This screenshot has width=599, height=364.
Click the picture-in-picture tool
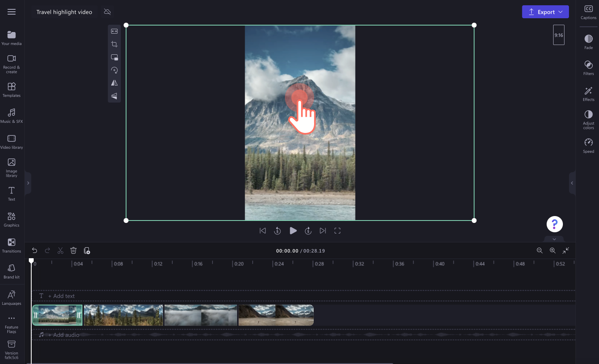pos(114,57)
